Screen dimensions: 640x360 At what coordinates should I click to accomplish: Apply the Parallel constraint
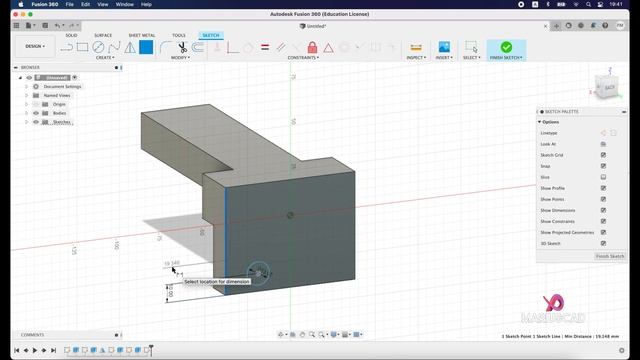click(281, 47)
